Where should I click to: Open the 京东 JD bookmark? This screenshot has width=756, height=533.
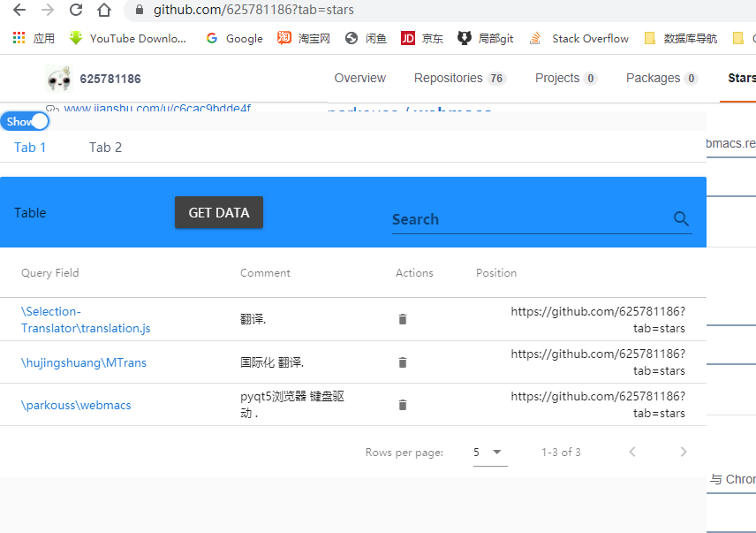pyautogui.click(x=422, y=39)
